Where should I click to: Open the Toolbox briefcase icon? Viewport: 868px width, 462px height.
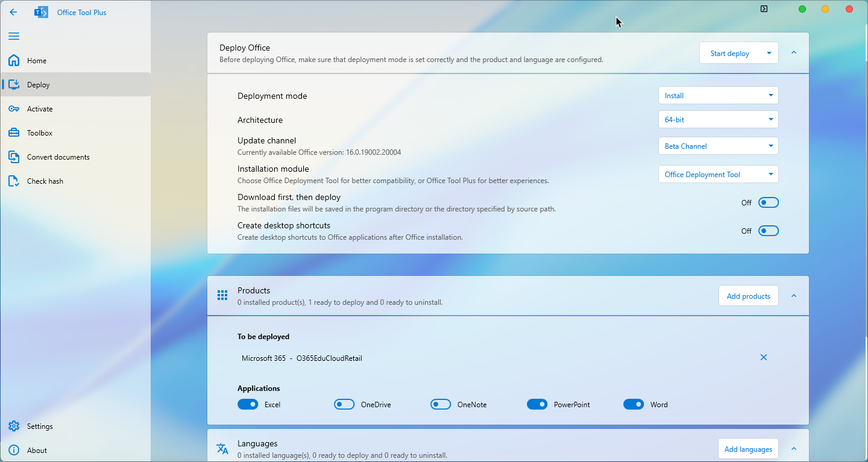(14, 133)
